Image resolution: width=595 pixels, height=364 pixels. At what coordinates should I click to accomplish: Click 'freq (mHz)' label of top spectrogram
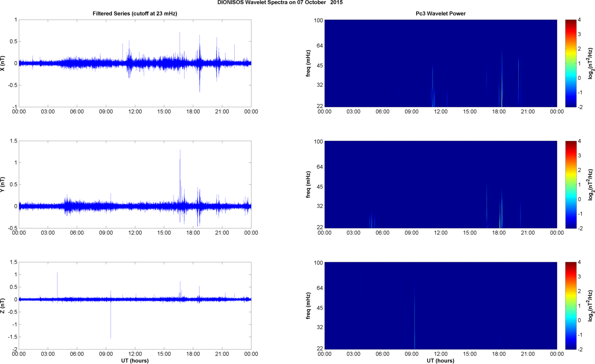click(309, 63)
